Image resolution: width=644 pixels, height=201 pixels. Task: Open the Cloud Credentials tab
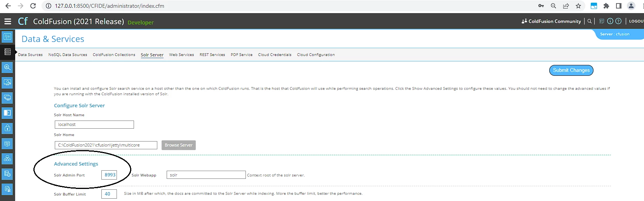[275, 55]
